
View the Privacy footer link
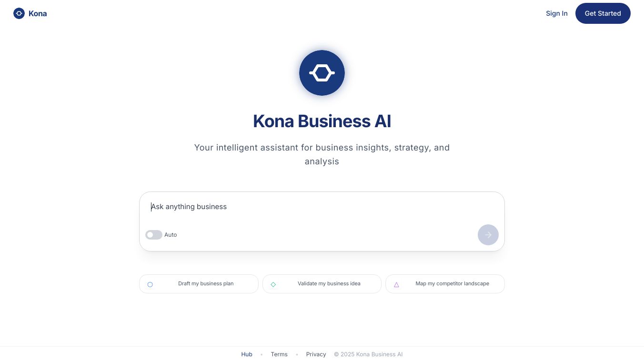pyautogui.click(x=316, y=354)
